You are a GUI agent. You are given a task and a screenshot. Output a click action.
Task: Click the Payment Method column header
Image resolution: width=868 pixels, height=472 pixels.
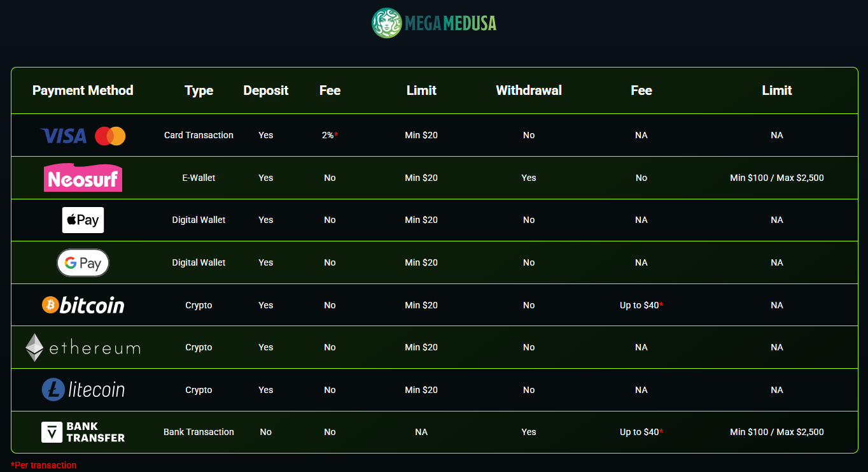83,90
